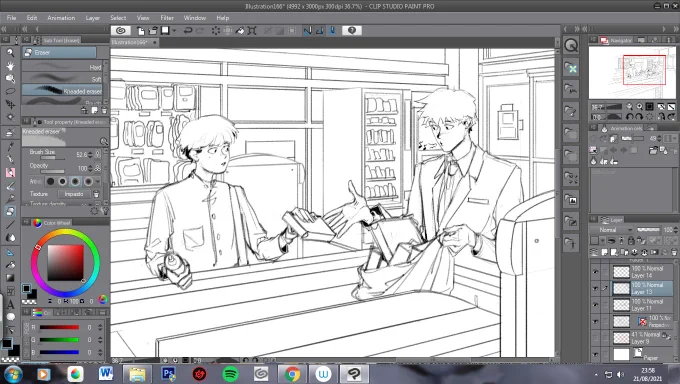Open Help question mark icon
Viewport: 680px width, 384px height.
point(352,30)
